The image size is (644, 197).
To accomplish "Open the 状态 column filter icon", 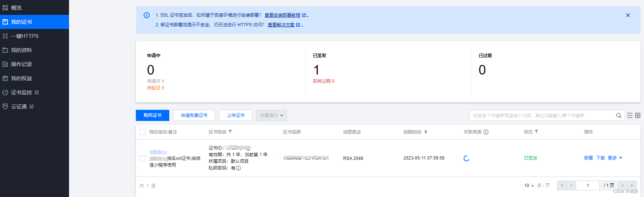I will tap(536, 132).
